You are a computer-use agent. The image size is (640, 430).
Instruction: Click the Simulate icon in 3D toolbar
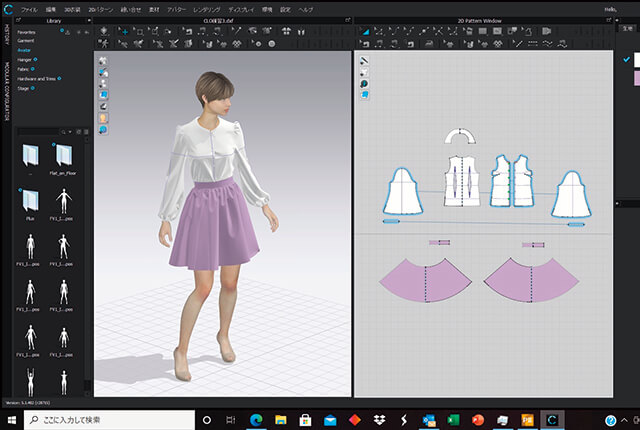106,31
